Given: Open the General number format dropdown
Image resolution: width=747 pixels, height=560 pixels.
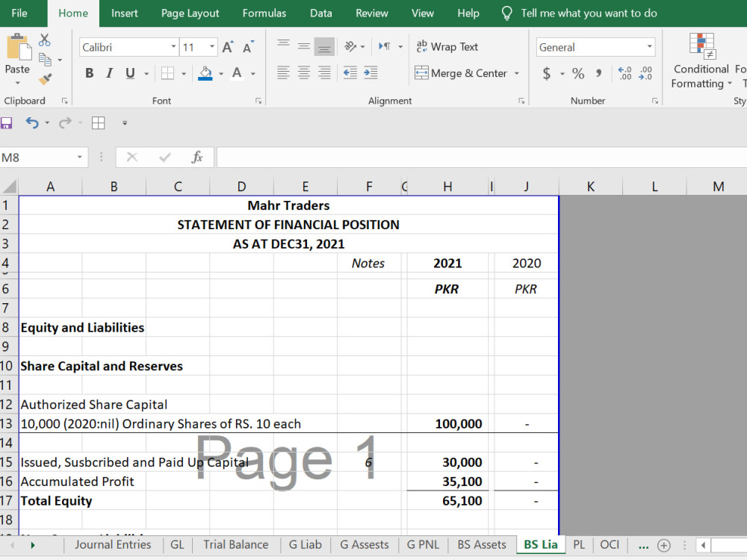Looking at the screenshot, I should tap(649, 46).
